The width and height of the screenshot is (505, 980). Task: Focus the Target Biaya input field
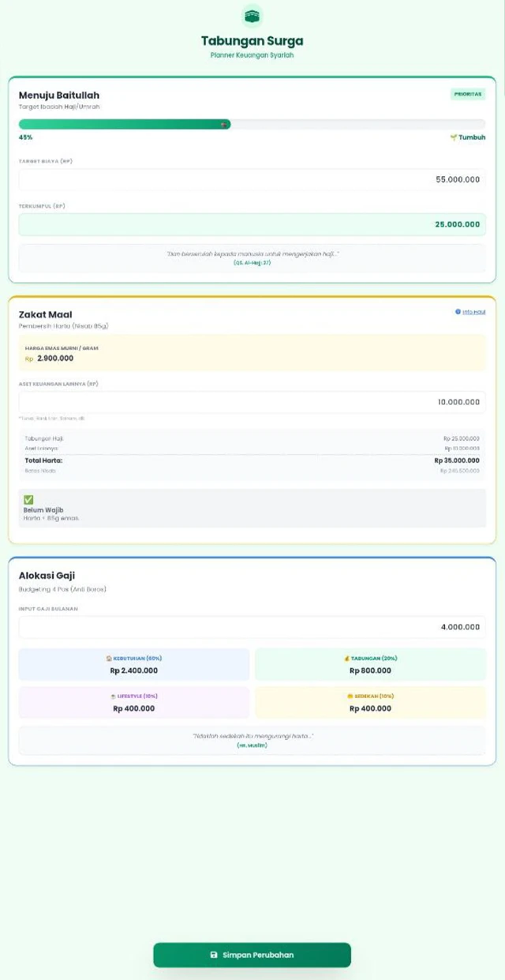click(252, 179)
